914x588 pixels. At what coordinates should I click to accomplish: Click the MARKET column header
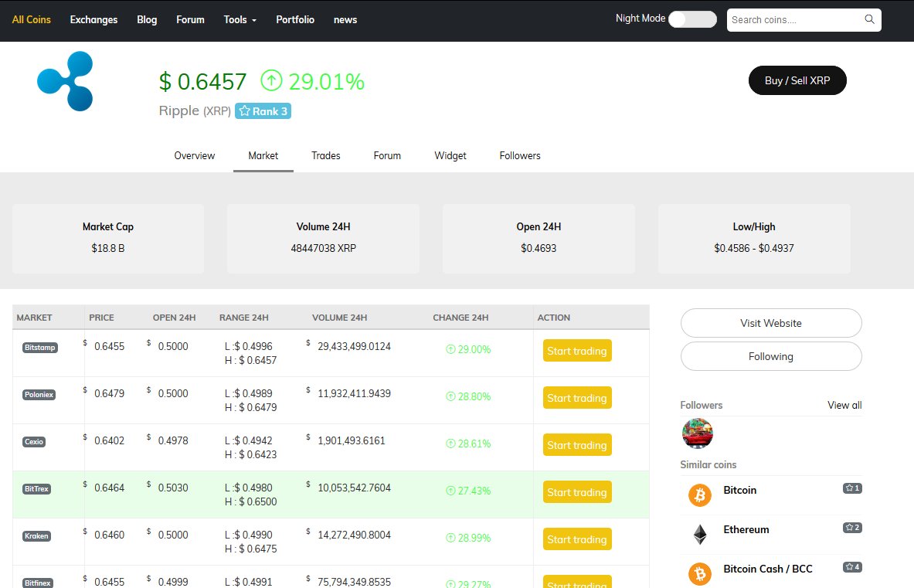tap(35, 318)
